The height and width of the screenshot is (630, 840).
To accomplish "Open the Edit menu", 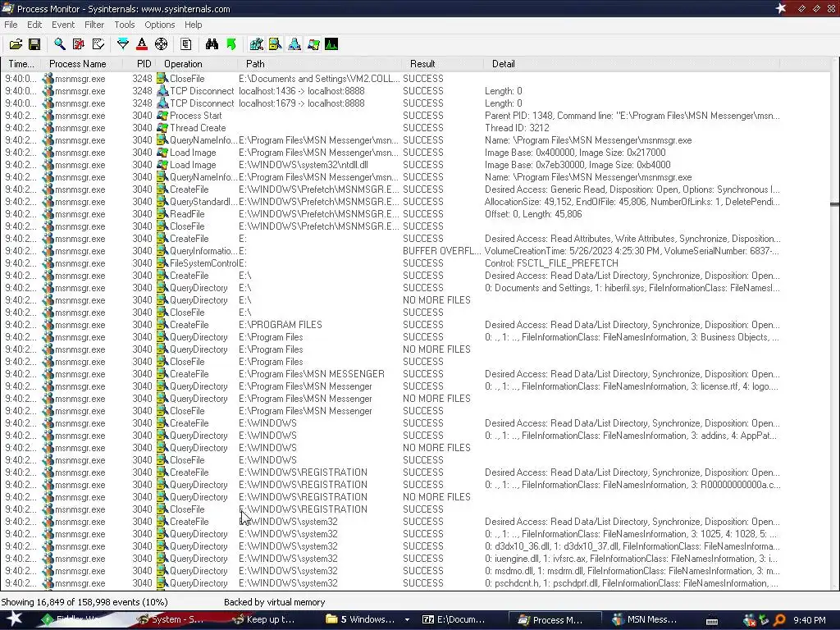I will pos(34,25).
